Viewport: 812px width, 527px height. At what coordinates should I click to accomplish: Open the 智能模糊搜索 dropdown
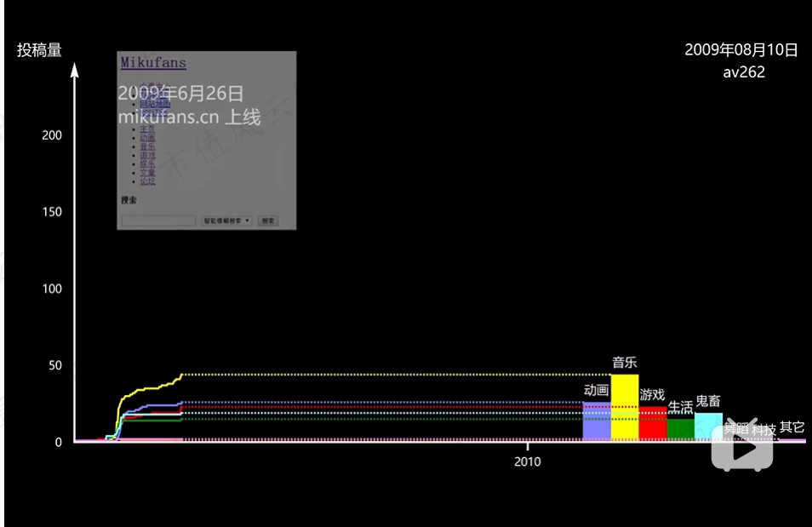click(x=226, y=221)
